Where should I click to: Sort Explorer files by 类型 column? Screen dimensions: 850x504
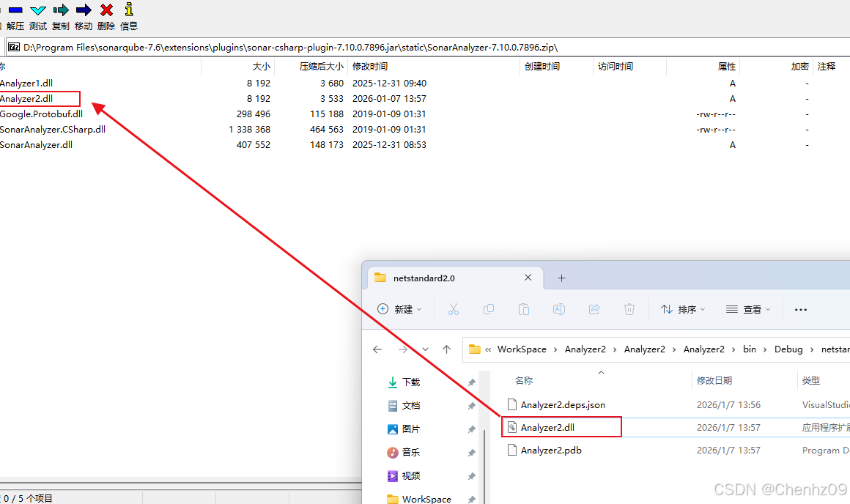coord(811,381)
